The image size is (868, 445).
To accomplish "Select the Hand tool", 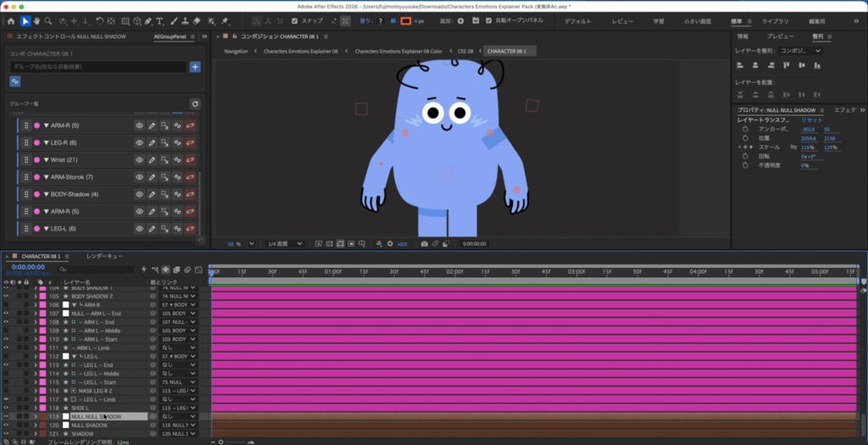I will [x=36, y=21].
